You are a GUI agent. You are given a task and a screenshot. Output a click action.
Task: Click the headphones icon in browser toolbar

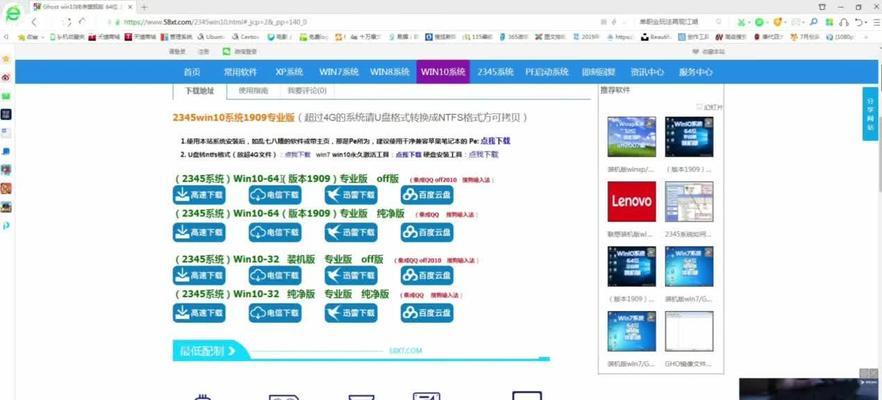[843, 22]
